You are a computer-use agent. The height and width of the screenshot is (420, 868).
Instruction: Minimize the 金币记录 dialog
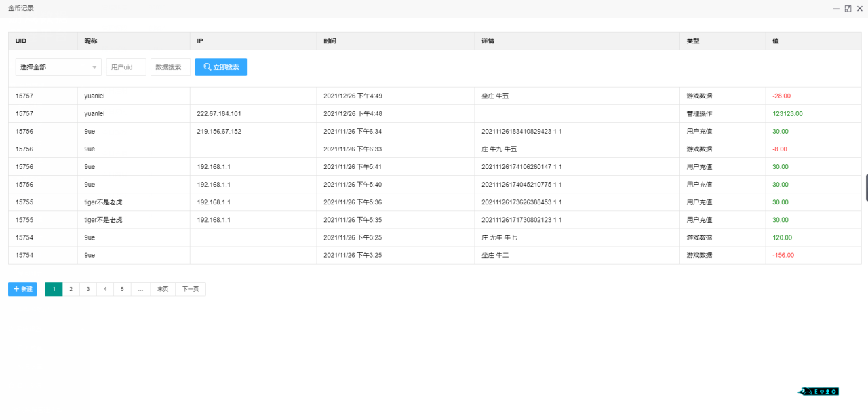click(x=836, y=9)
